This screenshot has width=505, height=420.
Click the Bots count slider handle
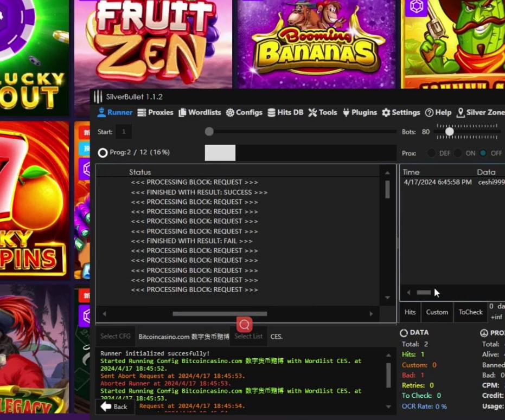point(449,131)
